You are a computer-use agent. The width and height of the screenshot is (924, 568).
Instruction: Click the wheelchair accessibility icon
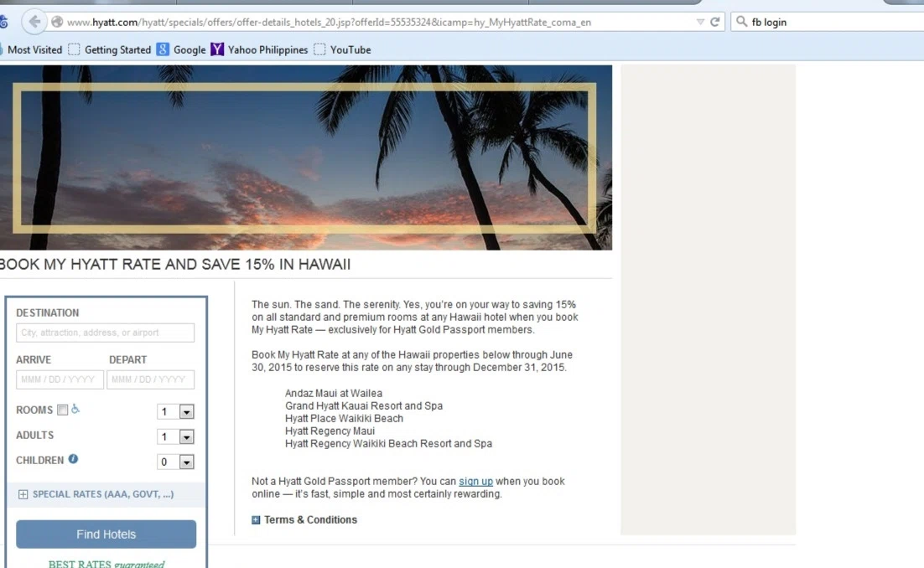75,409
